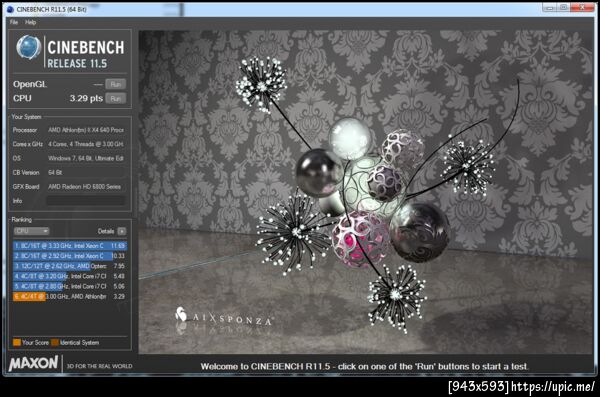The height and width of the screenshot is (397, 600).
Task: Select ranking entry 4C/8T @ 3.20 GHz Core i7
Action: click(x=70, y=276)
